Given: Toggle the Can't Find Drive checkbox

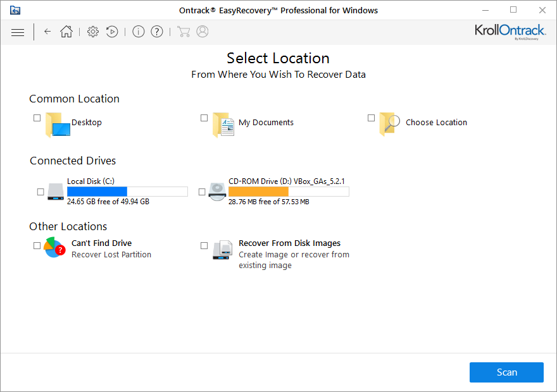Looking at the screenshot, I should click(x=37, y=245).
